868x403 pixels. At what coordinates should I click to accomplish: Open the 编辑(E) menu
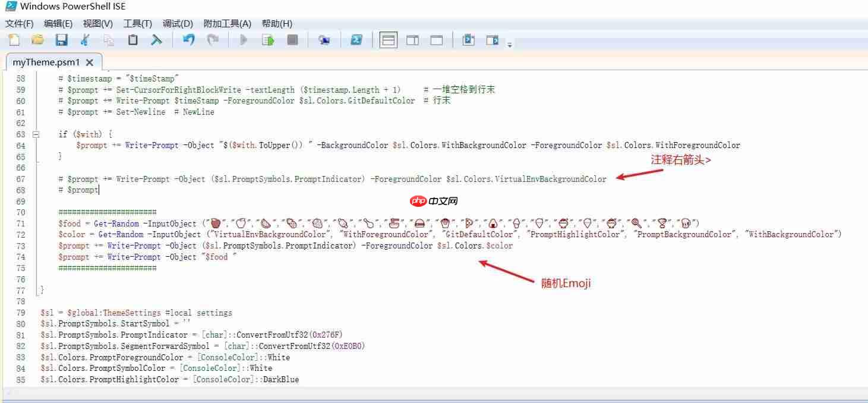click(x=58, y=24)
